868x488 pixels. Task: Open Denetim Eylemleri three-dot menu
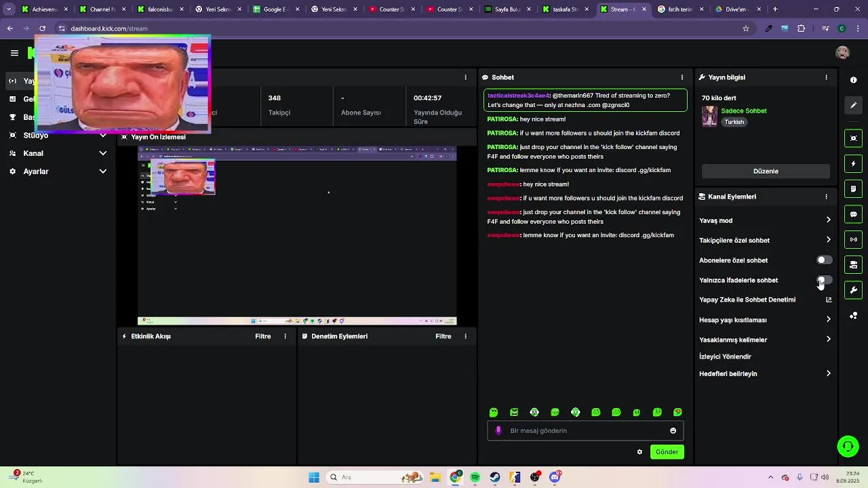[x=465, y=336]
